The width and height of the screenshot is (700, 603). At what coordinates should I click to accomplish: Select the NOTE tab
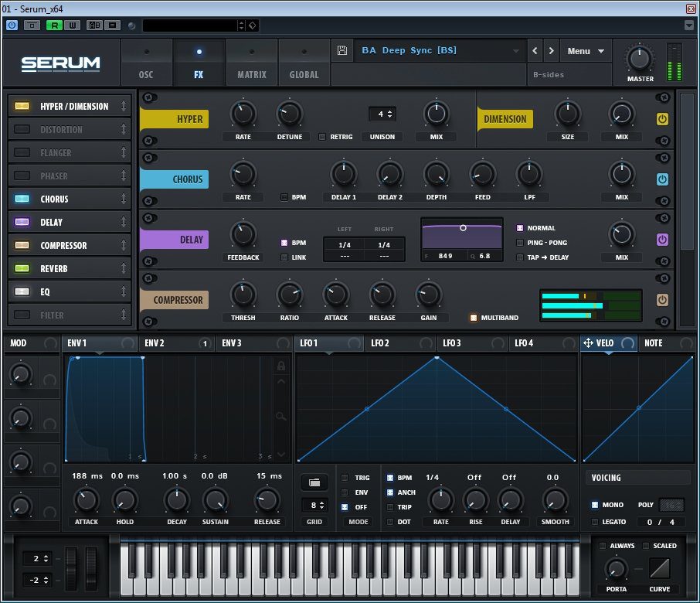667,343
